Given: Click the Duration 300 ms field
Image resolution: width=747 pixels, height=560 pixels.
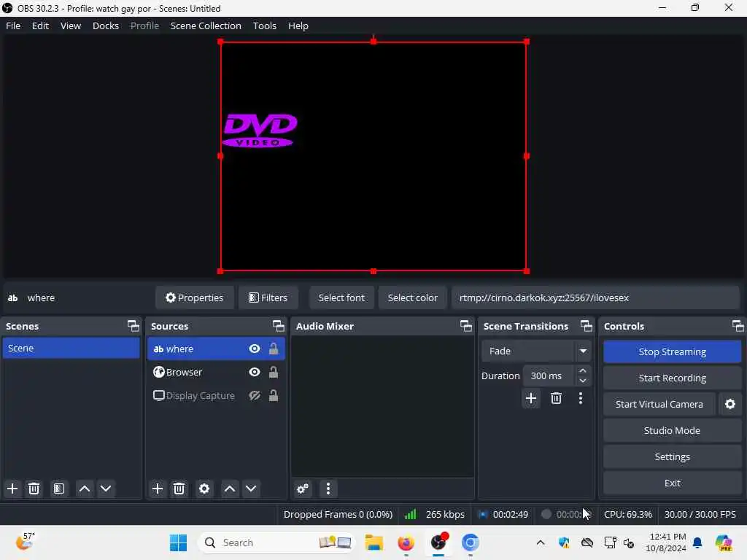Looking at the screenshot, I should click(x=548, y=376).
